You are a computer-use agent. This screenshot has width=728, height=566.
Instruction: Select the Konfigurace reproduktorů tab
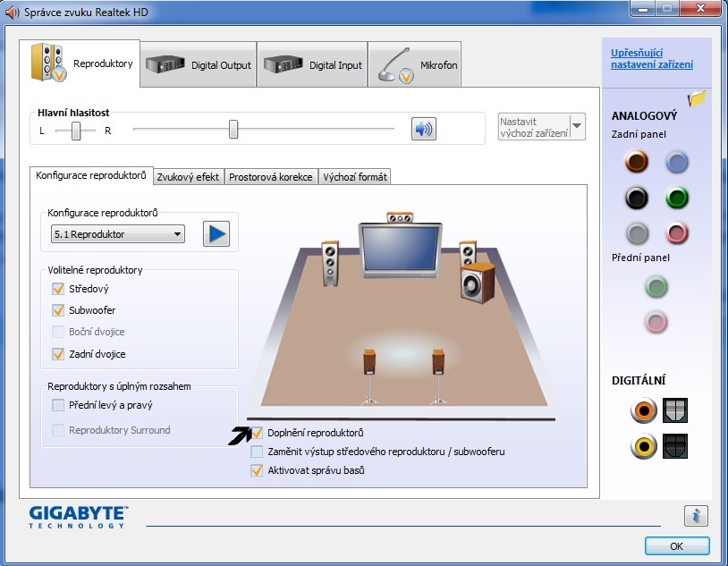pyautogui.click(x=91, y=175)
